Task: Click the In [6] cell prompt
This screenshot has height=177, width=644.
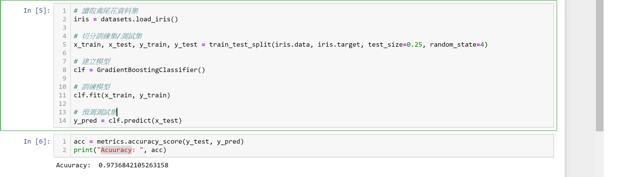Action: pyautogui.click(x=37, y=141)
